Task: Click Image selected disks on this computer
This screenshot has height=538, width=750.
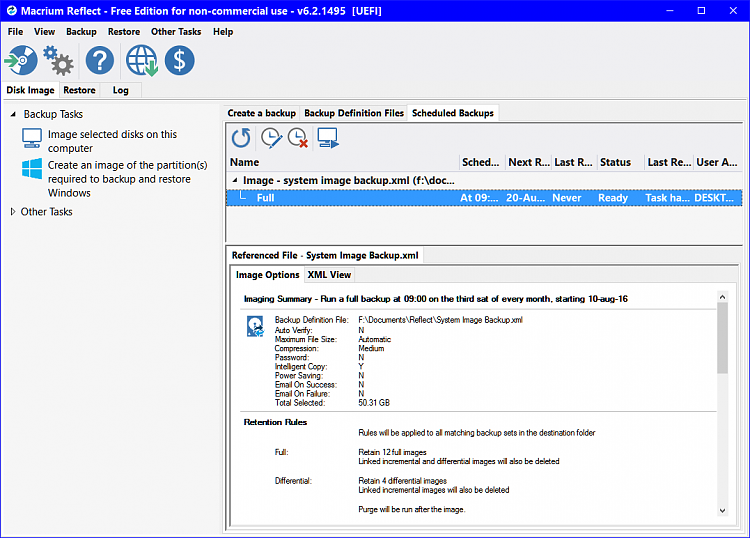Action: tap(112, 141)
